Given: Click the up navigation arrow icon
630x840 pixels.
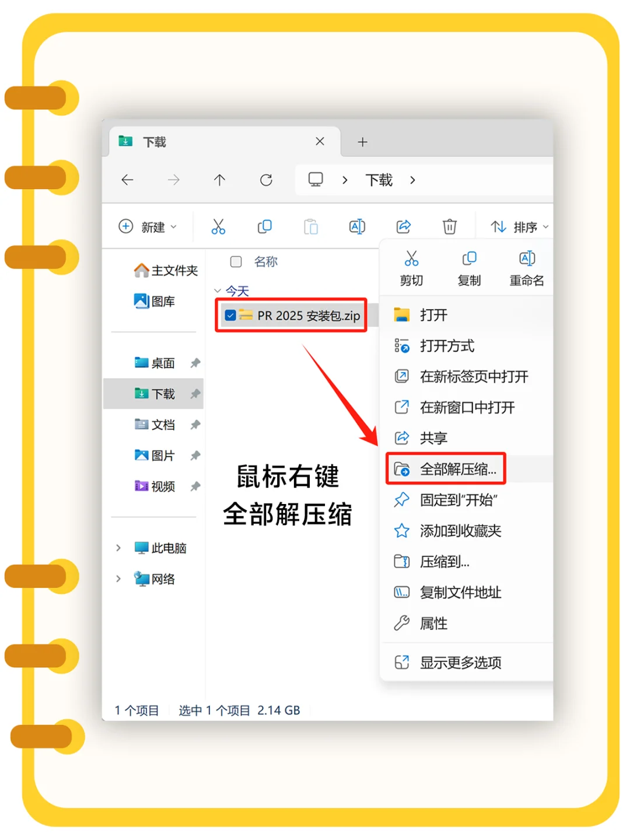Looking at the screenshot, I should click(220, 180).
